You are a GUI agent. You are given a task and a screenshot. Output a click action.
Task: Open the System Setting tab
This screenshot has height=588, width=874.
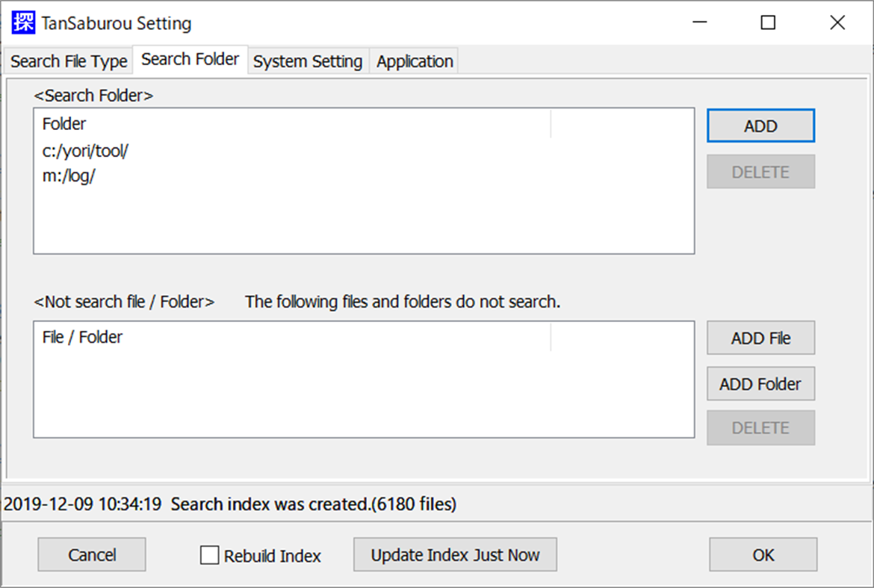click(307, 61)
